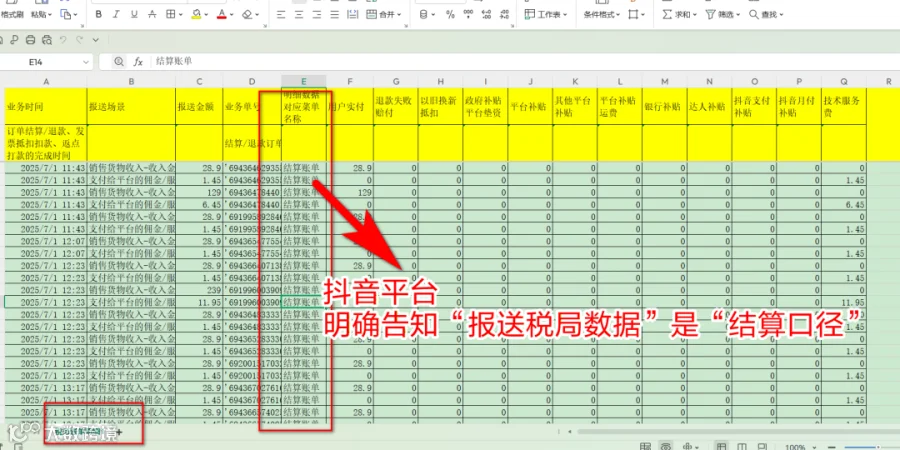
Task: Select column Q header
Action: [x=844, y=82]
